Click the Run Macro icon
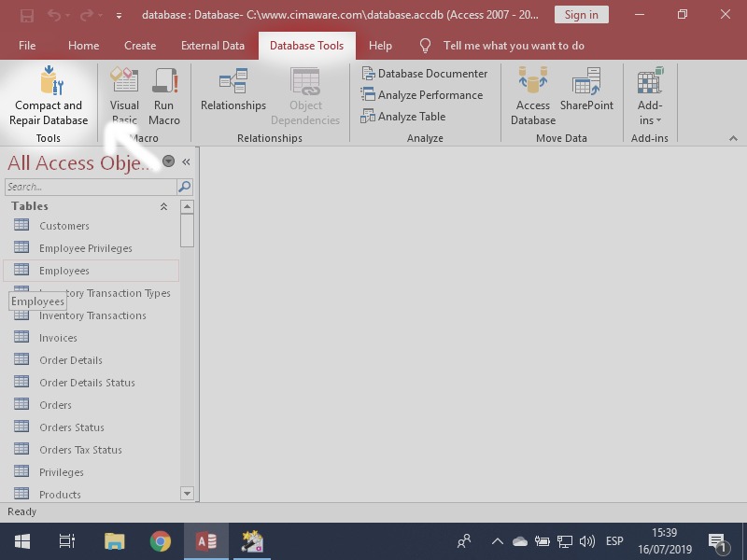 [x=164, y=93]
